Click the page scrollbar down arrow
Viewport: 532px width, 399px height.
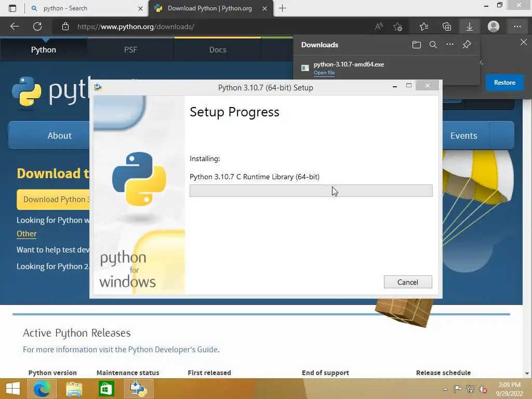(527, 374)
